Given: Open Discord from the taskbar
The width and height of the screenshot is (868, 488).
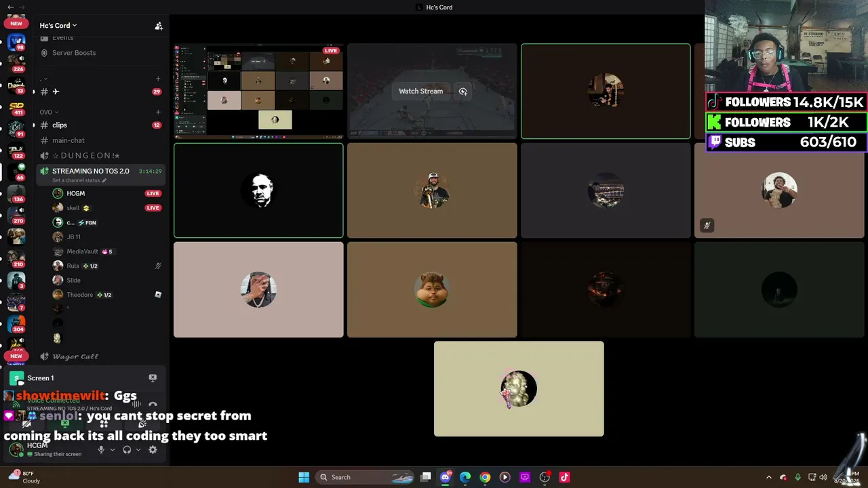Looking at the screenshot, I should [446, 477].
